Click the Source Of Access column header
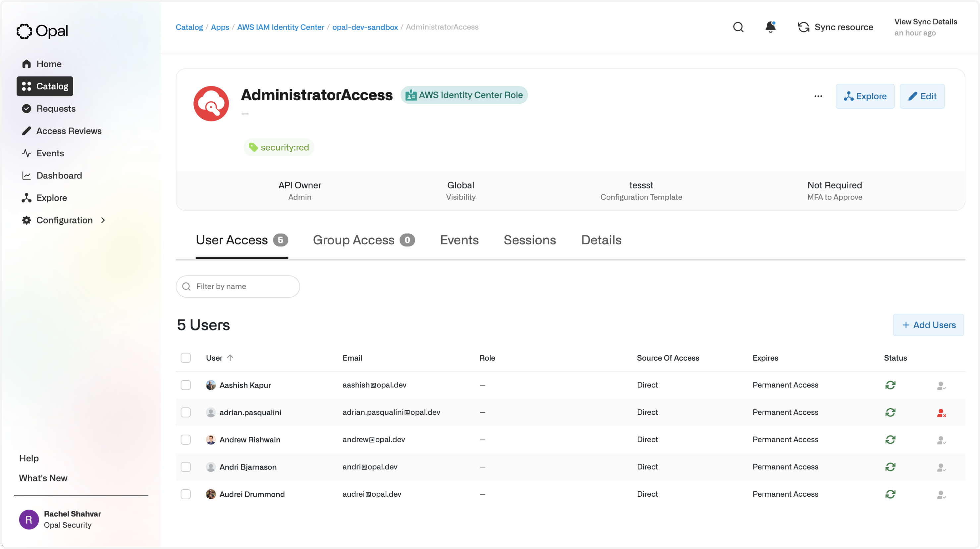Image resolution: width=980 pixels, height=549 pixels. tap(668, 358)
